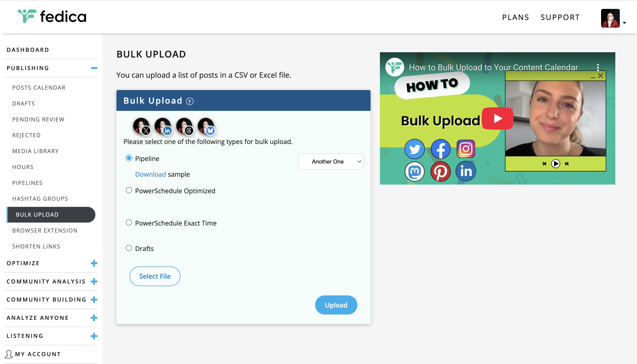637x364 pixels.
Task: Click the Select File button
Action: point(155,276)
